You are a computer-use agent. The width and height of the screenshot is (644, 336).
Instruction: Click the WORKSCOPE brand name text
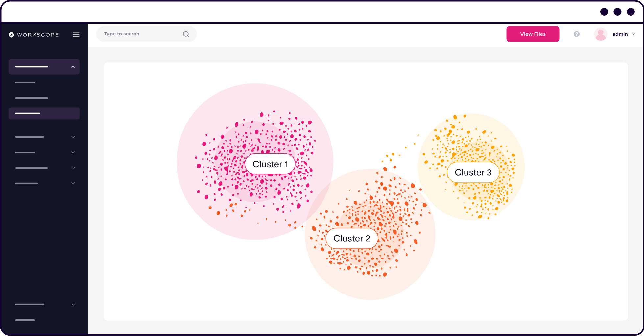pos(38,35)
